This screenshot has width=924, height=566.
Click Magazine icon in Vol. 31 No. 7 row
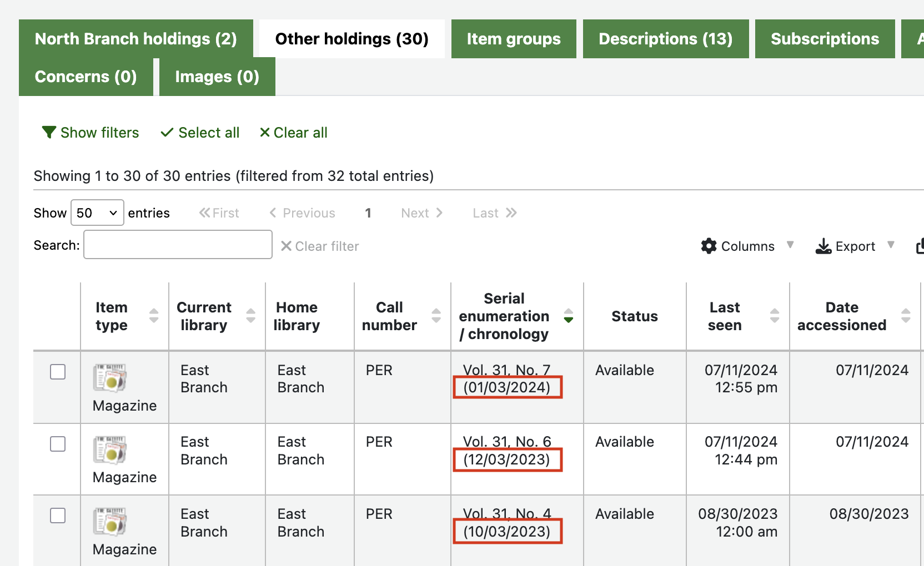pyautogui.click(x=109, y=378)
